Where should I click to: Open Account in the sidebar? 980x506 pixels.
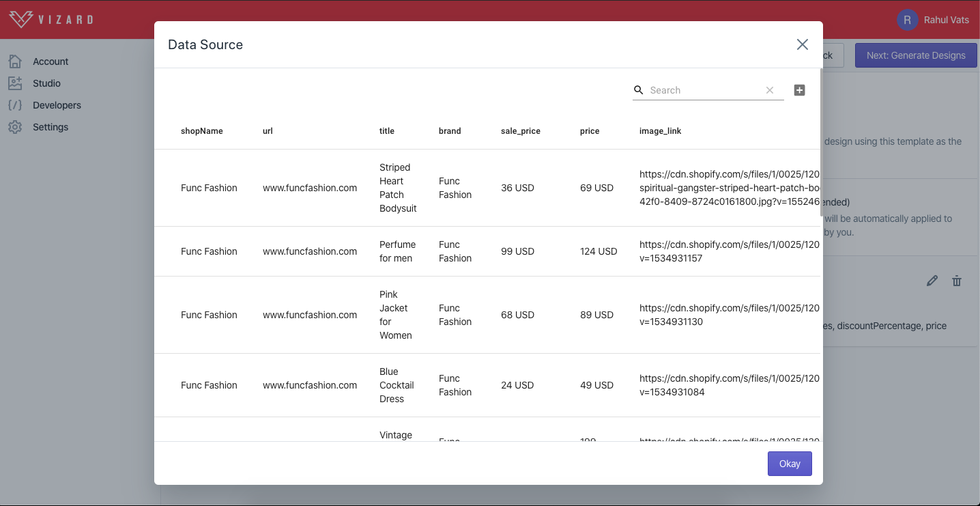click(x=51, y=61)
